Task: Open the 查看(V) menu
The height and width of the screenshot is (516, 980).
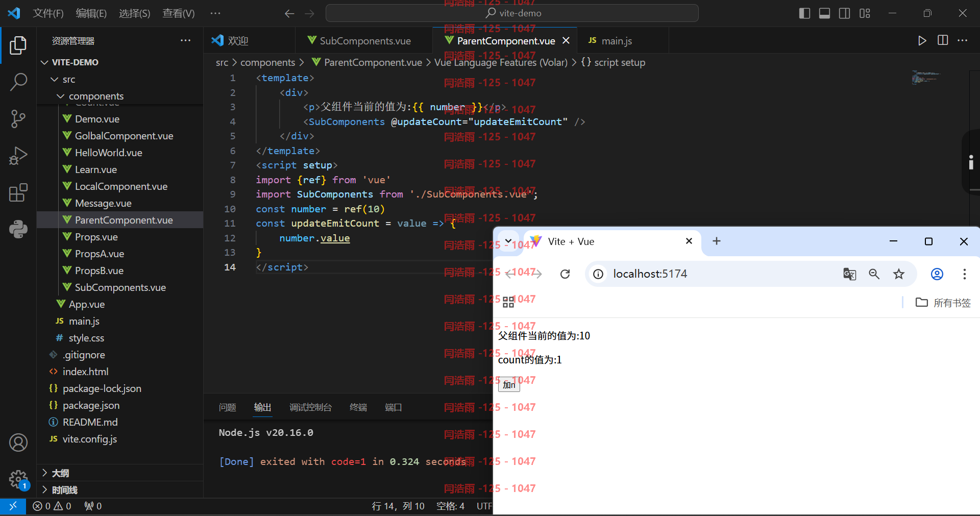Action: [x=179, y=13]
